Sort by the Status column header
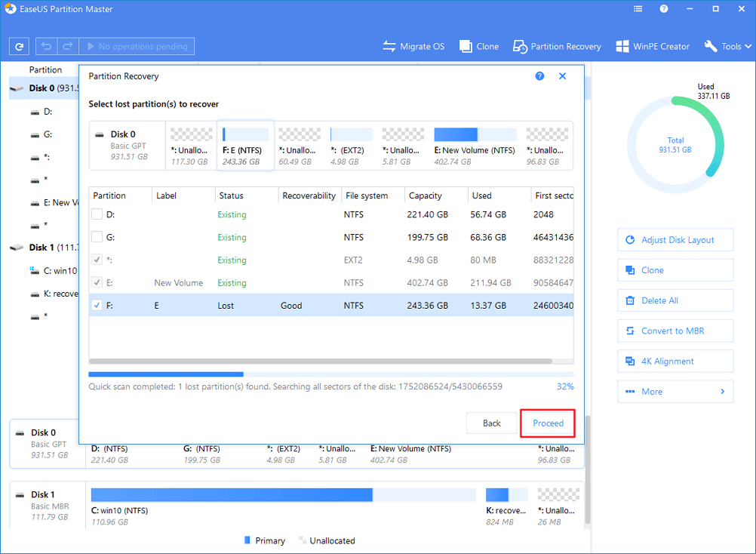Screen dimensions: 756x554 (x=246, y=195)
